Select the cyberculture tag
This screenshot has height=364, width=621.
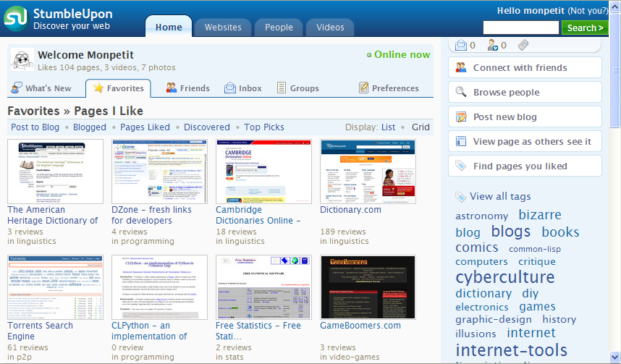[505, 277]
